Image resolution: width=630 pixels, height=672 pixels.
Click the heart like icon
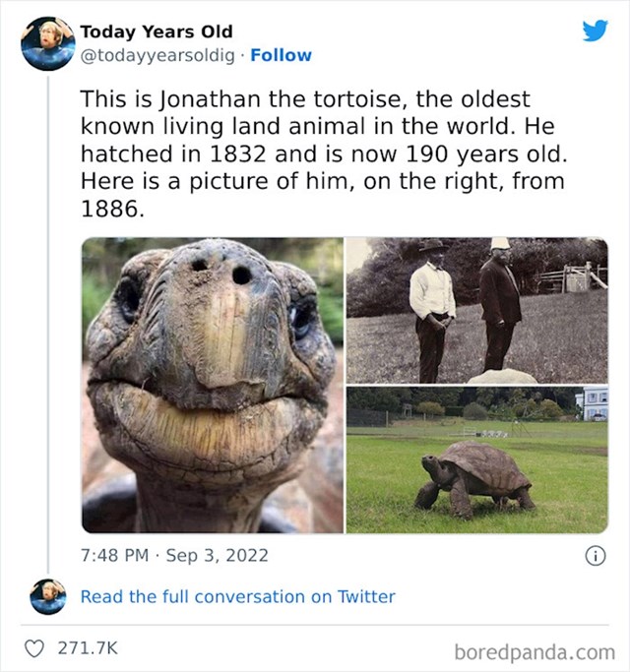(x=33, y=648)
